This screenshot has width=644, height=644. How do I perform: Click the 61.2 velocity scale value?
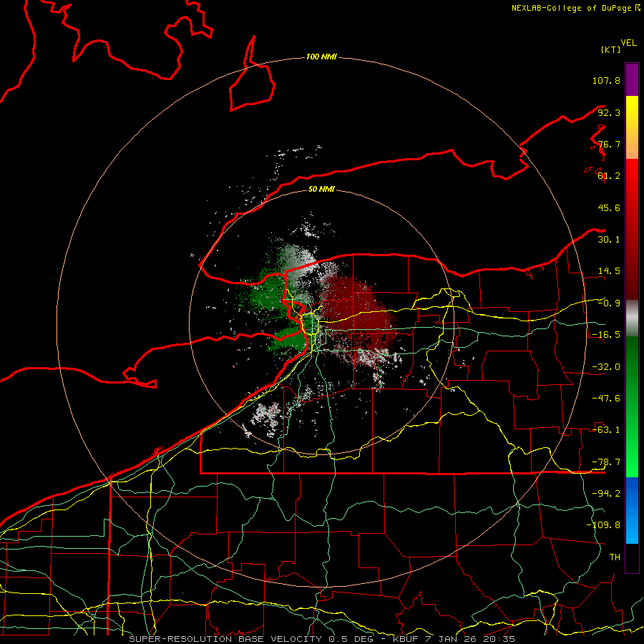[x=609, y=176]
